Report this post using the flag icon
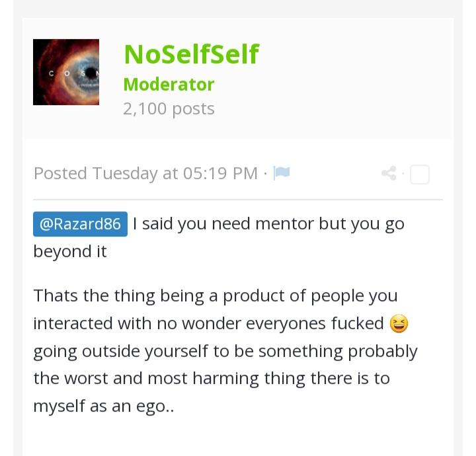Image resolution: width=476 pixels, height=456 pixels. (x=282, y=173)
